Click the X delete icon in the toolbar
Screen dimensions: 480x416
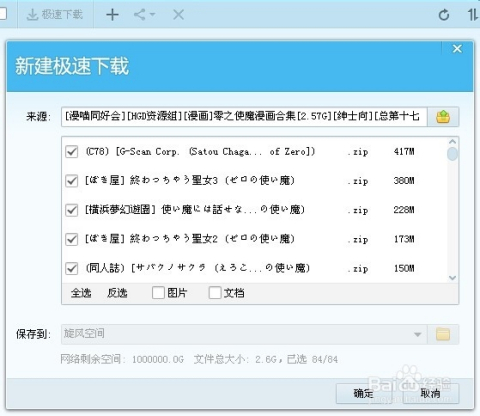179,15
